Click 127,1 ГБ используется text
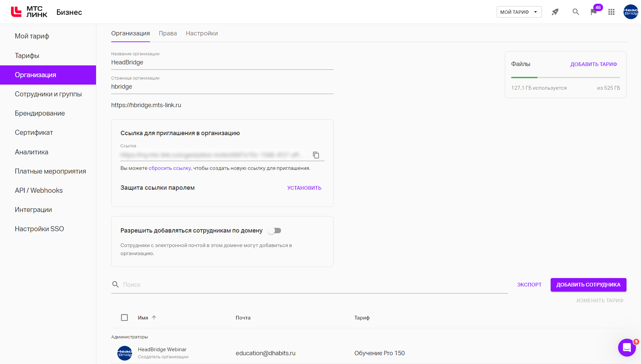The height and width of the screenshot is (364, 641). click(539, 88)
